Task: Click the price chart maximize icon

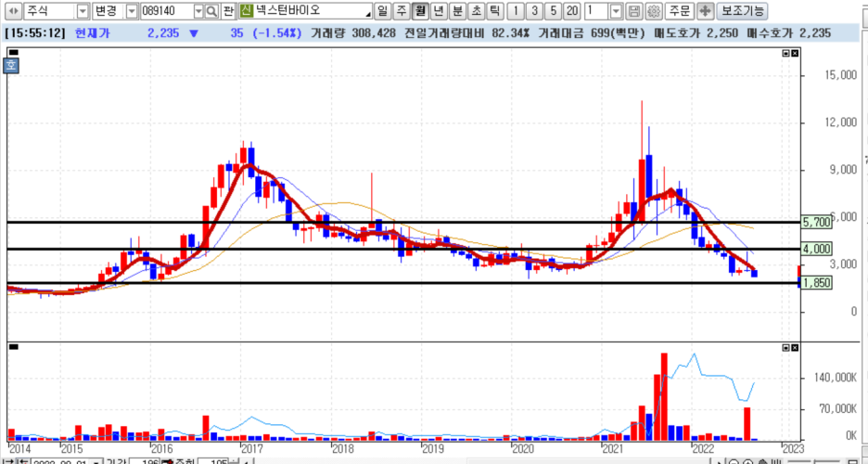Action: tap(786, 54)
